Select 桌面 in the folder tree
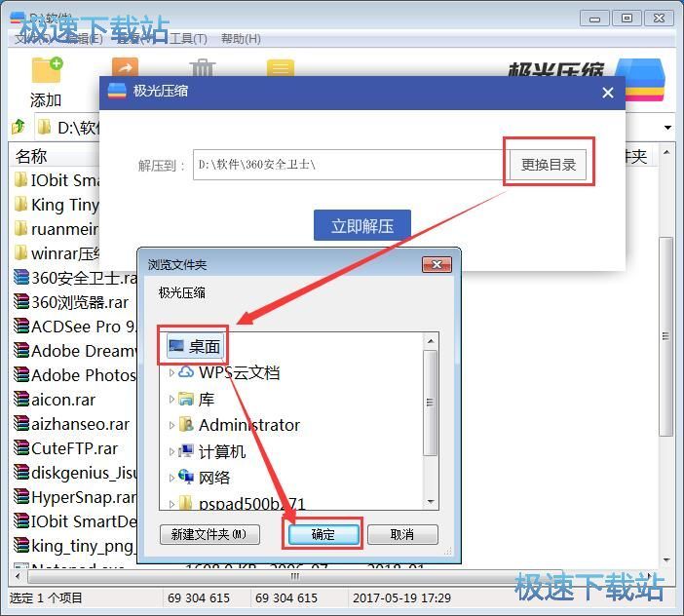The width and height of the screenshot is (684, 616). click(195, 347)
